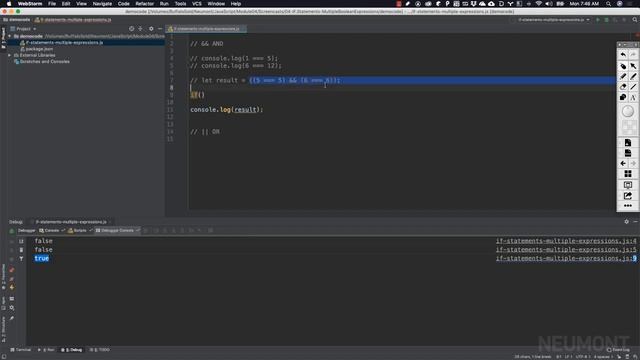Select Scratches and Consoles in project tree

click(44, 62)
